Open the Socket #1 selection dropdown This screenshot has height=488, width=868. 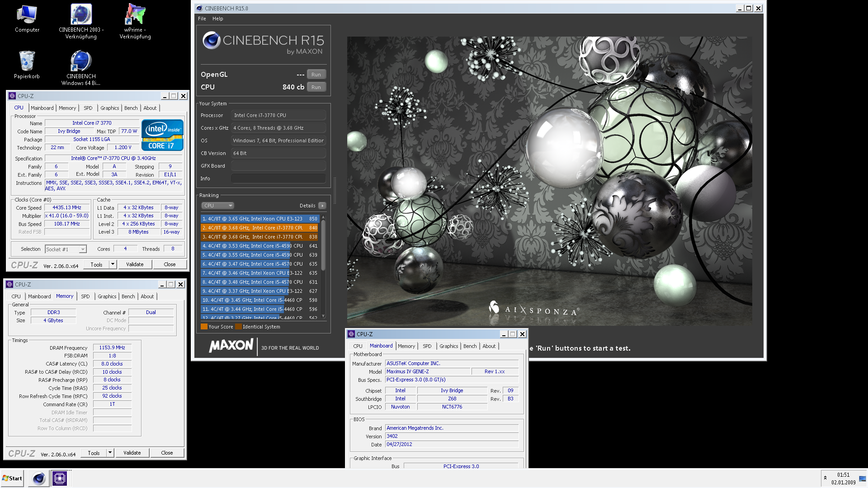(x=66, y=249)
